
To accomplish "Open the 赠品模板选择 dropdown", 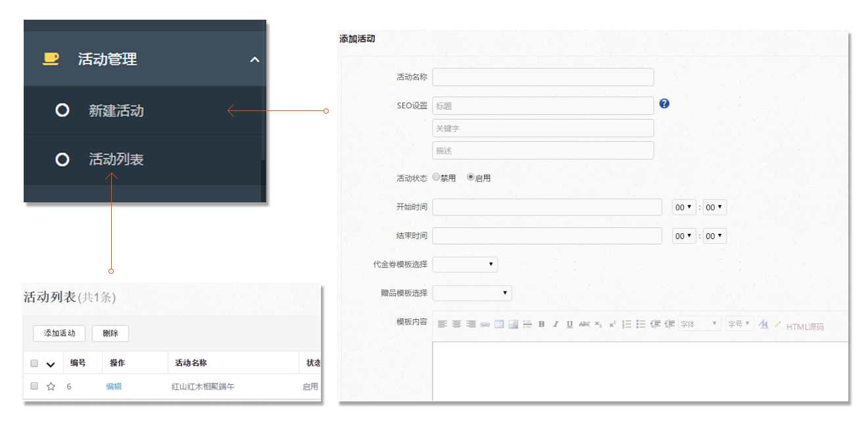I will (471, 293).
